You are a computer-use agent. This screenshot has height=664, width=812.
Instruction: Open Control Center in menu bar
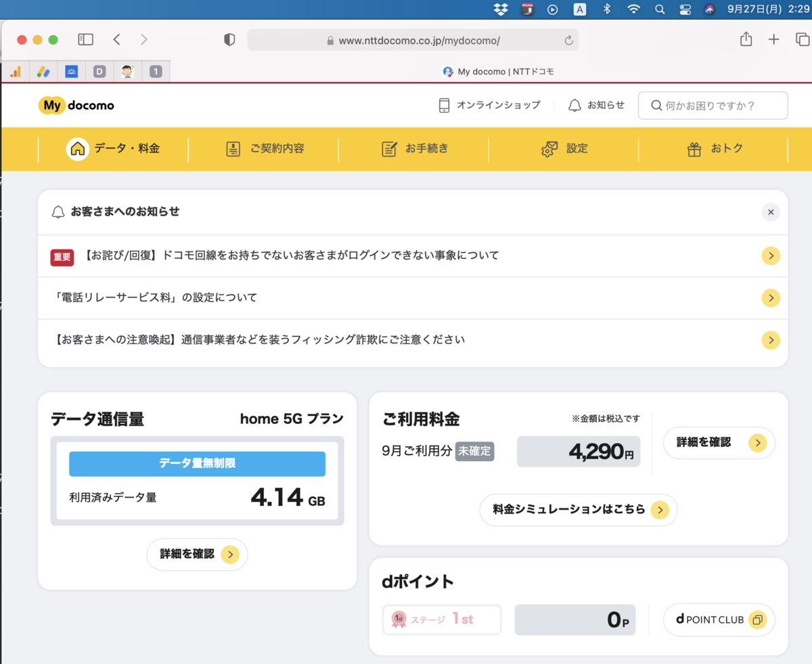pos(685,9)
